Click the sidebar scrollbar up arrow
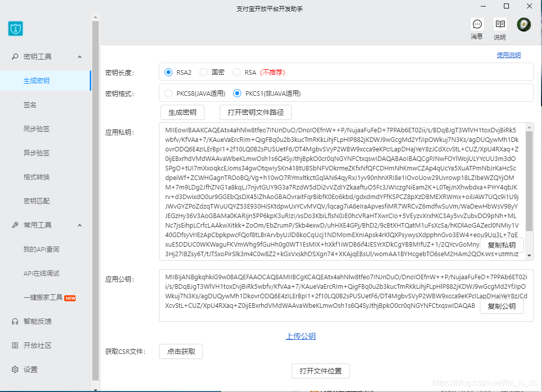 click(95, 17)
